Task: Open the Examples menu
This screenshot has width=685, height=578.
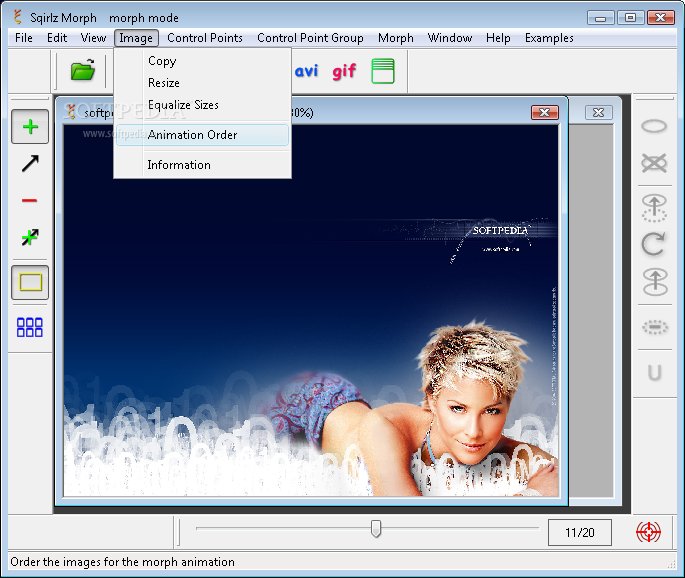Action: [x=549, y=38]
